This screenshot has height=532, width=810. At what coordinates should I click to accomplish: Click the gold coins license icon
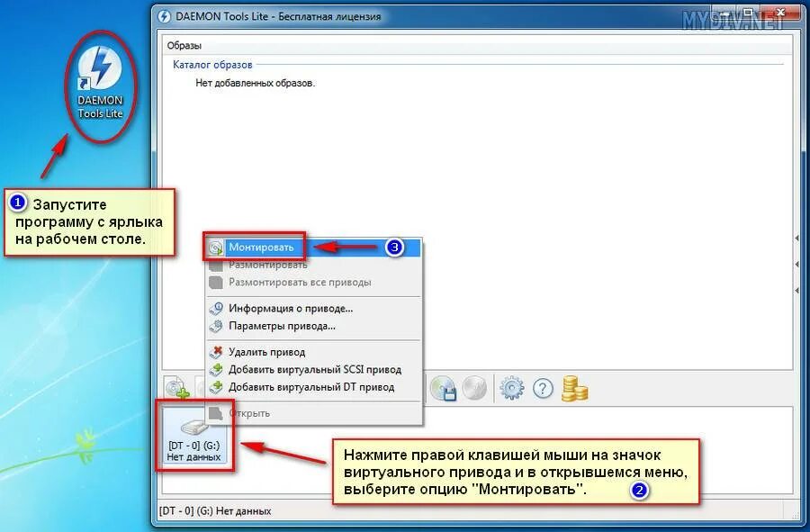pyautogui.click(x=574, y=388)
